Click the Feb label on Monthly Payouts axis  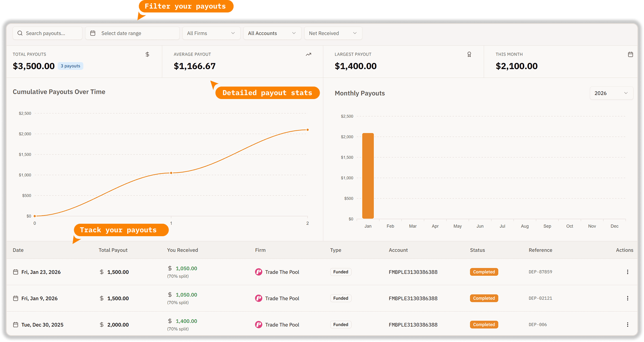pos(390,226)
